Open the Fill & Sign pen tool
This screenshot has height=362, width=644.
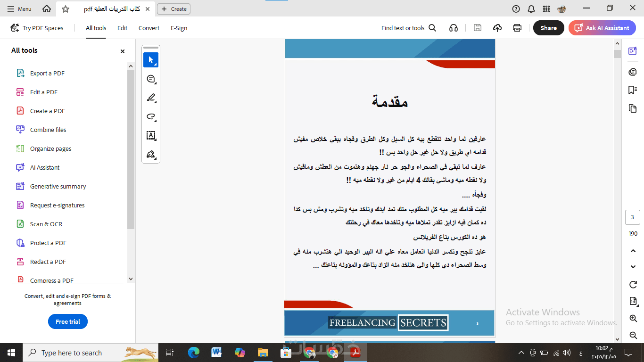point(151,154)
